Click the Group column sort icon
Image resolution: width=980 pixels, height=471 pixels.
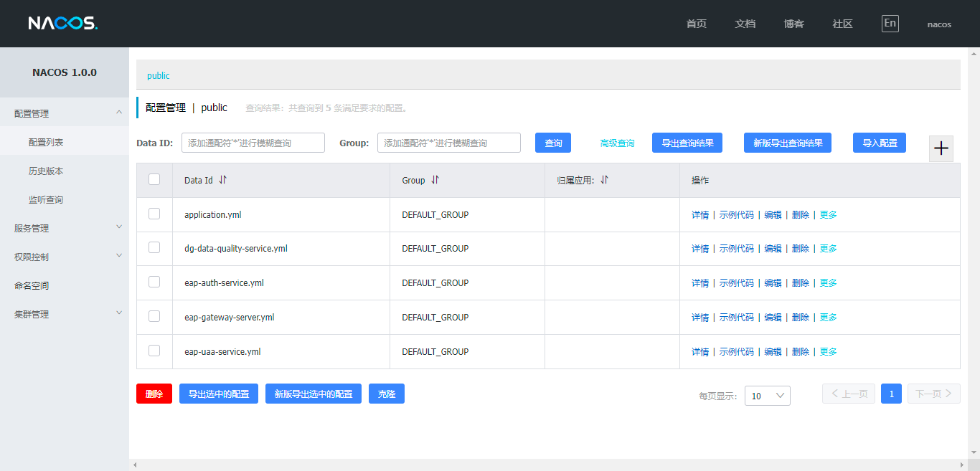click(x=435, y=180)
